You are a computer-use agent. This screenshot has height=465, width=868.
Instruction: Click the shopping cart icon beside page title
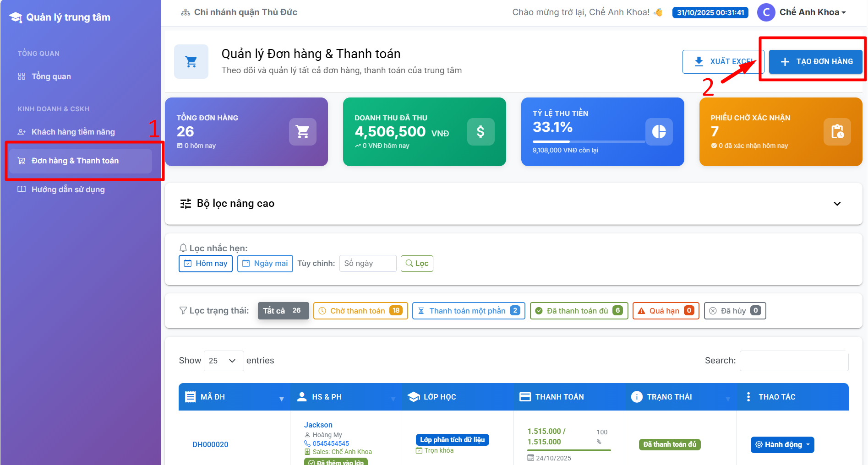pyautogui.click(x=191, y=62)
